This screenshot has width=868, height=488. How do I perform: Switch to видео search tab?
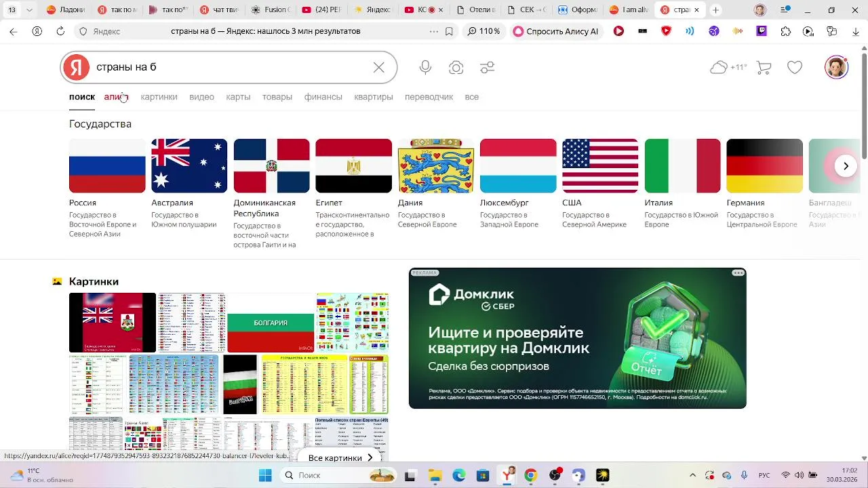click(x=201, y=97)
